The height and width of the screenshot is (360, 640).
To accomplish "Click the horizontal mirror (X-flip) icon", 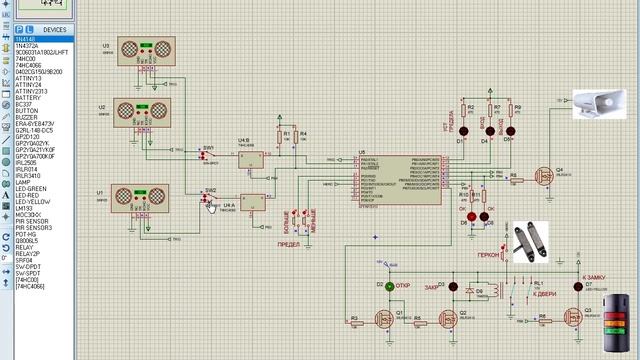I will pos(6,271).
